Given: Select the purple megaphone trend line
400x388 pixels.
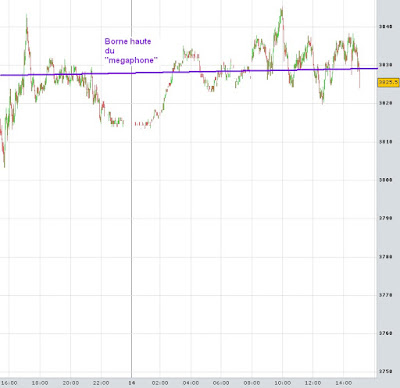Looking at the screenshot, I should point(189,72).
